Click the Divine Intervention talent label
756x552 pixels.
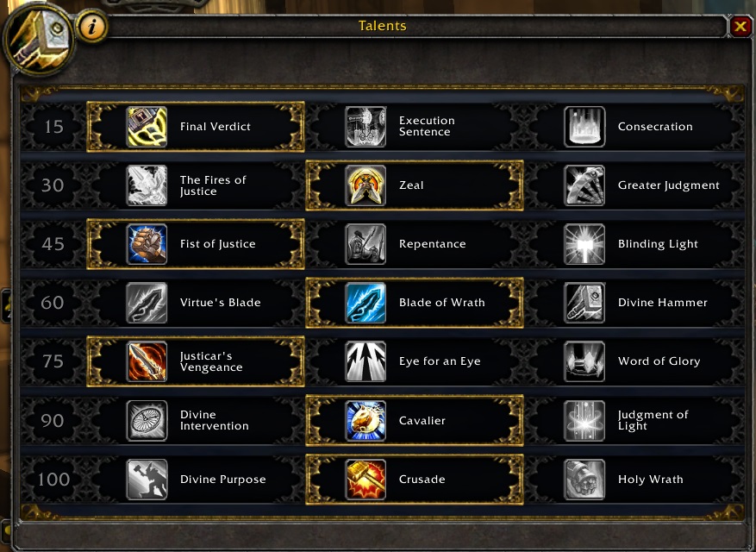pos(215,420)
